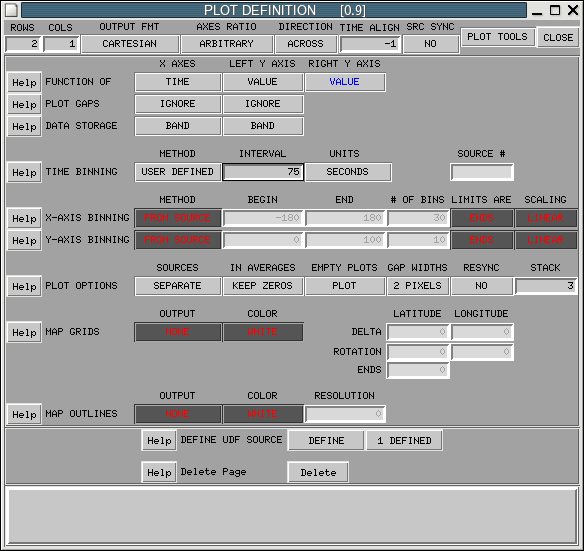This screenshot has width=584, height=551.
Task: Toggle X-axis LINEAR scaling option
Action: (546, 218)
